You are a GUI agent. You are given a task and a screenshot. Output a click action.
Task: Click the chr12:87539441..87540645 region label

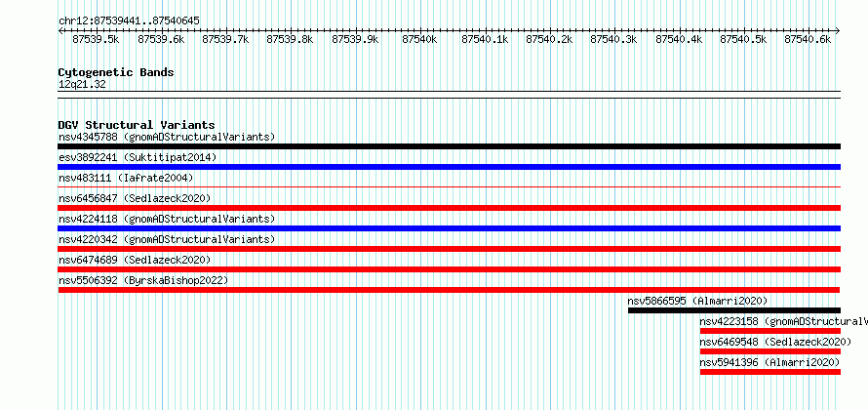129,20
